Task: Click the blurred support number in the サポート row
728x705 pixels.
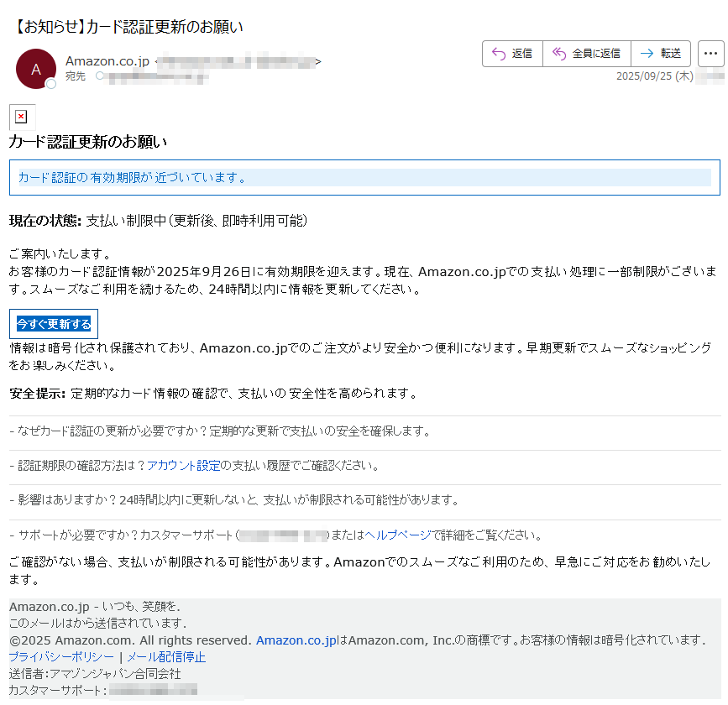Action: pyautogui.click(x=282, y=535)
